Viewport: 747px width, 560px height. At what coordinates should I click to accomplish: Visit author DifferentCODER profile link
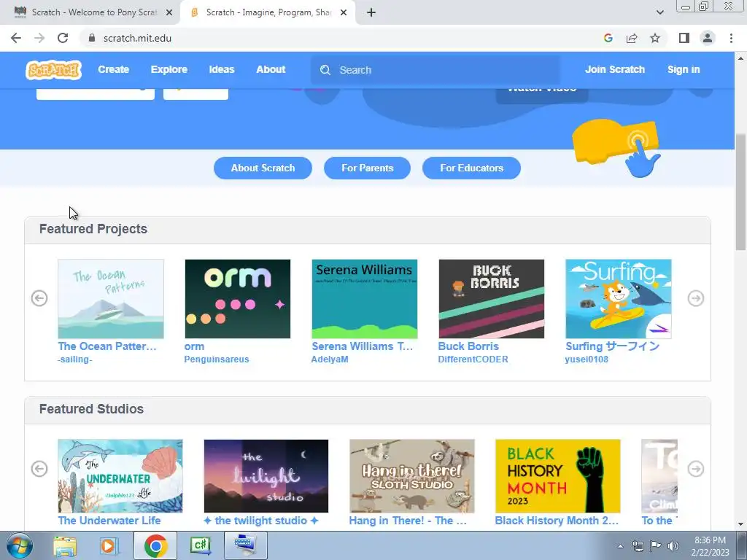click(473, 359)
